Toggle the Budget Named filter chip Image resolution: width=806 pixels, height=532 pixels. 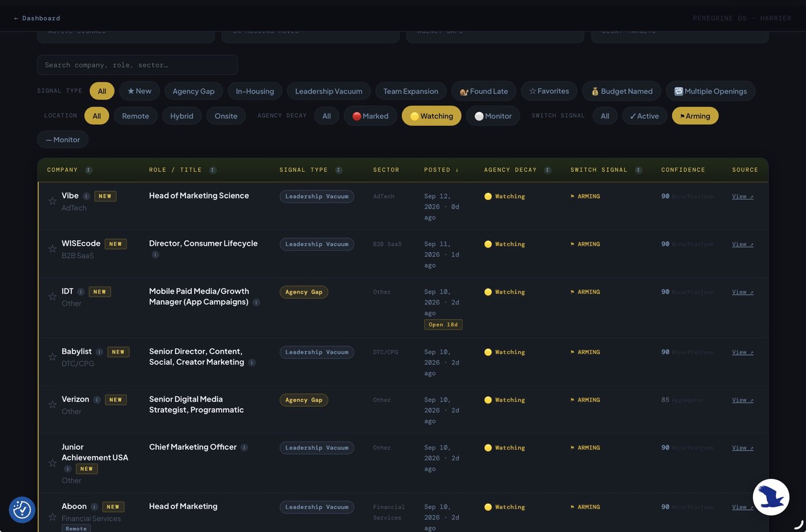tap(622, 91)
